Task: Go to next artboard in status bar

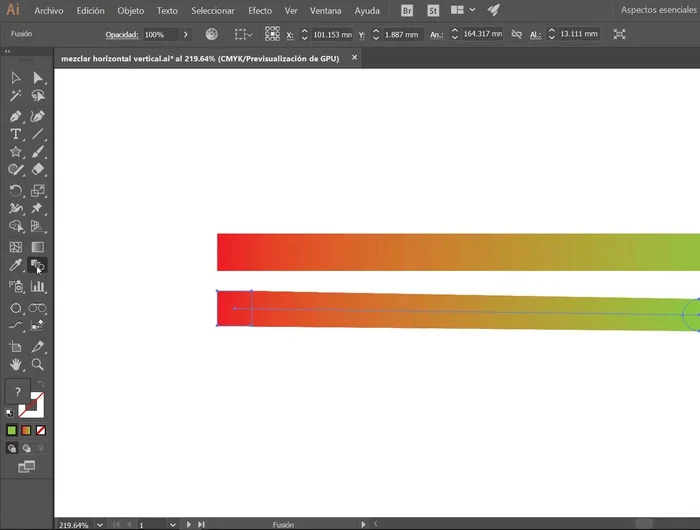Action: click(189, 524)
